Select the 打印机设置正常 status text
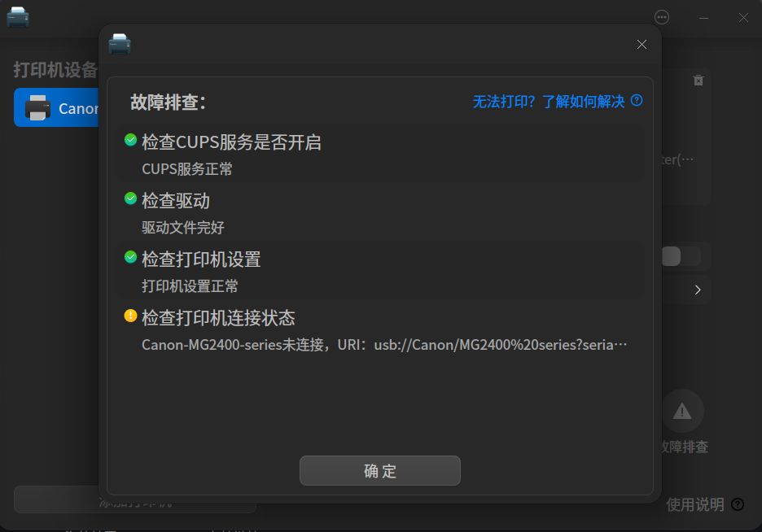Screen dimensions: 762x532 pyautogui.click(x=190, y=286)
